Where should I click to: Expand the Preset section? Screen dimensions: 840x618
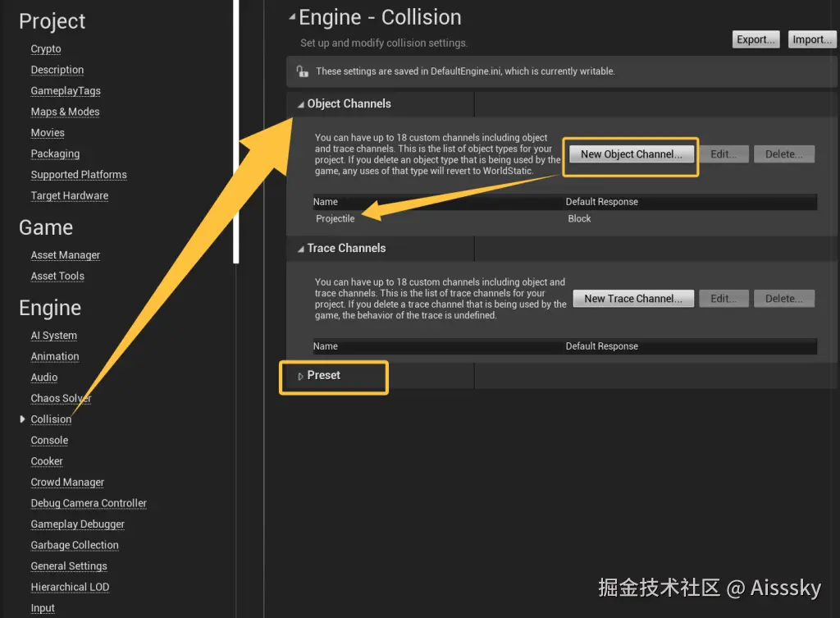pyautogui.click(x=301, y=376)
